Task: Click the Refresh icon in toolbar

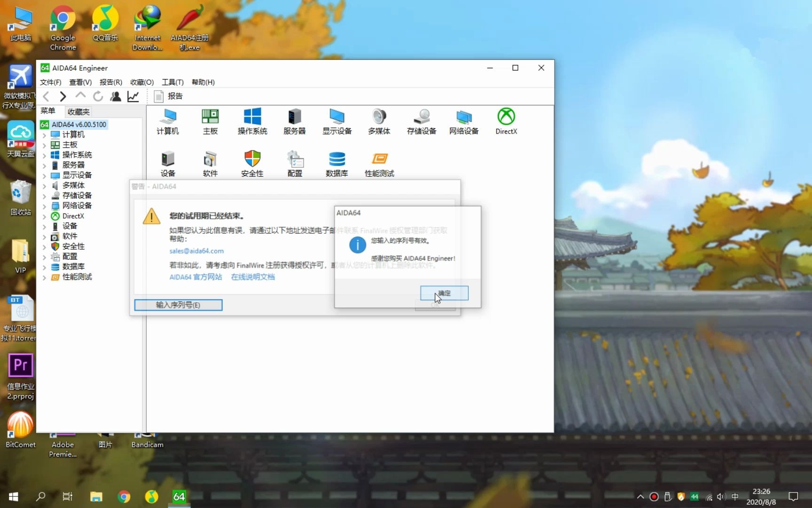Action: 98,96
